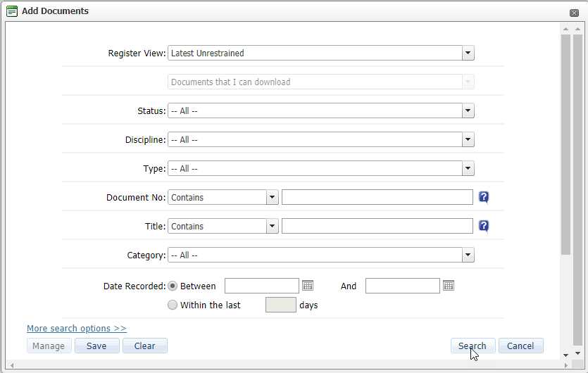Click the Document No text input field
Viewport: 588px width, 373px height.
(x=377, y=197)
